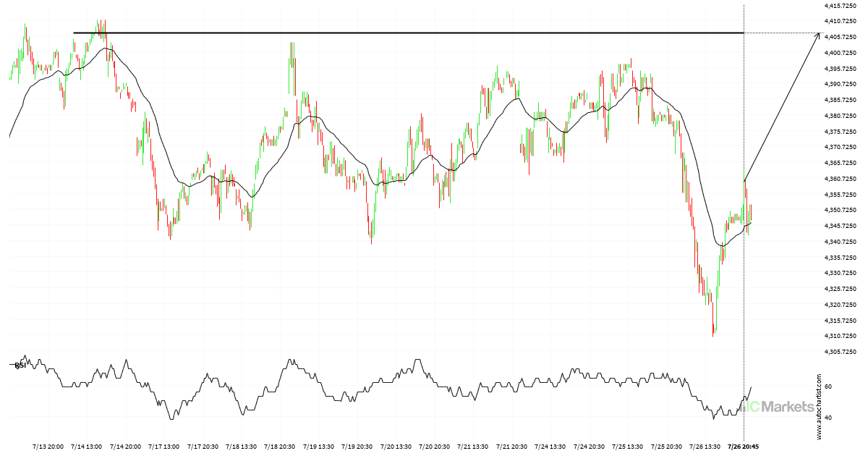The image size is (868, 456).
Task: Click the 4,400.7250 price axis label
Action: (x=841, y=53)
